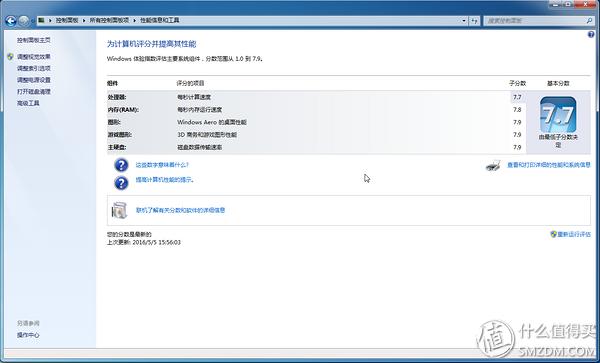
Task: Open 操作中心 link in sidebar
Action: coord(28,335)
